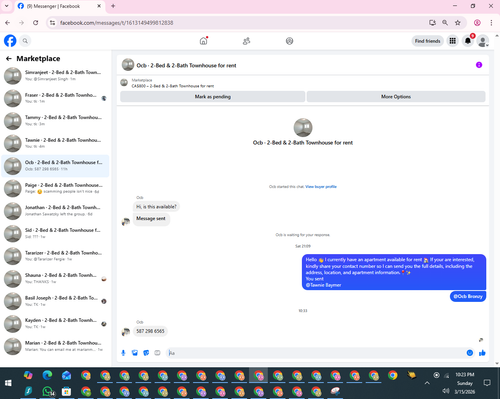The height and width of the screenshot is (399, 500).
Task: Click the Marketplace back arrow
Action: 9,59
